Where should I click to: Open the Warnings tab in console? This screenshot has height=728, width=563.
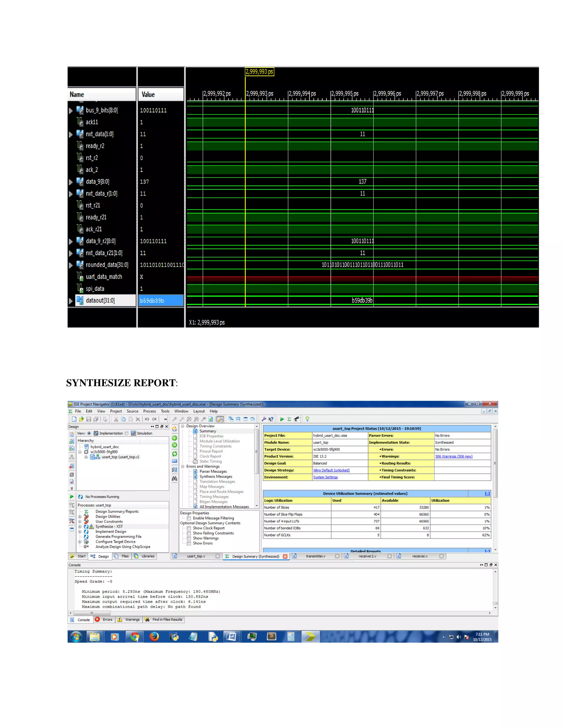pos(129,620)
